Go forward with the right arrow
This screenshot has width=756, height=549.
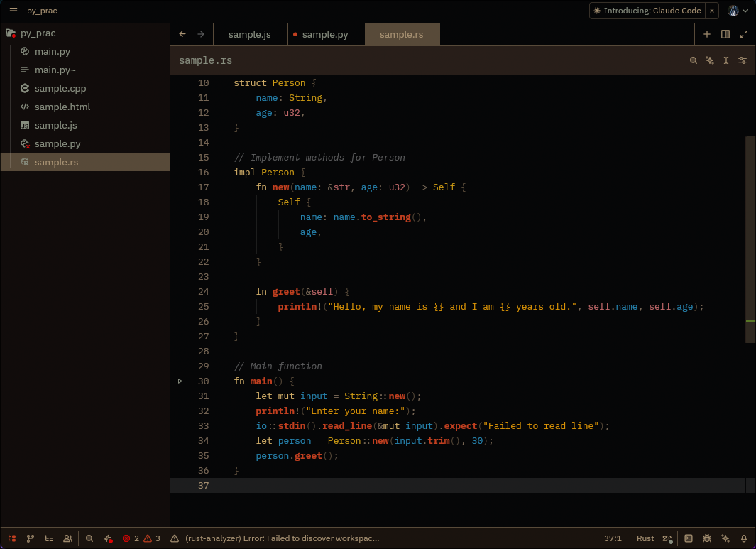[201, 34]
